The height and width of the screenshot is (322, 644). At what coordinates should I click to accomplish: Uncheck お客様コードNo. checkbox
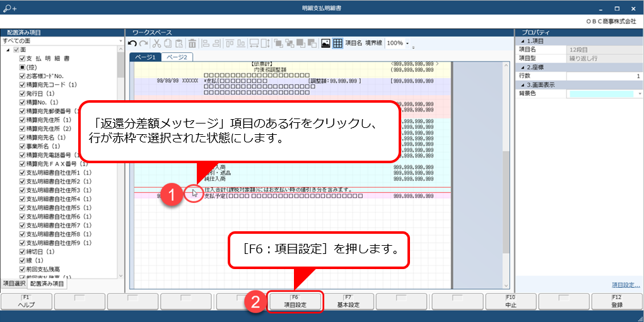pyautogui.click(x=23, y=76)
